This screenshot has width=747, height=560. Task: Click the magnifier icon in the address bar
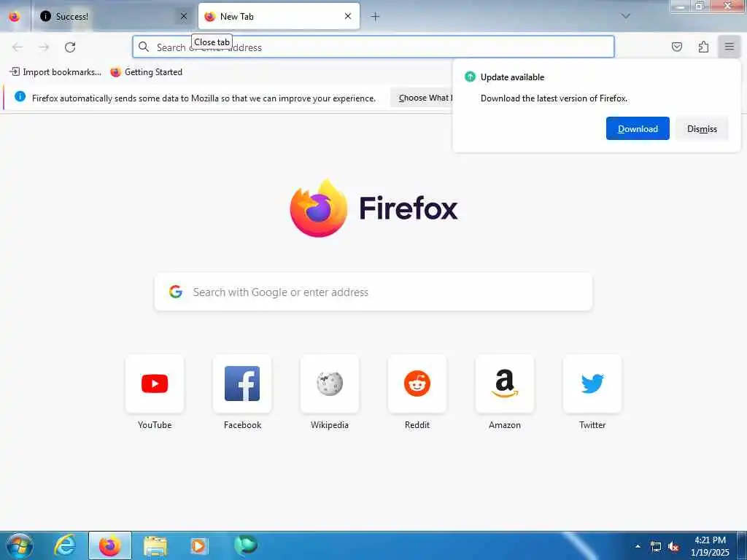144,47
